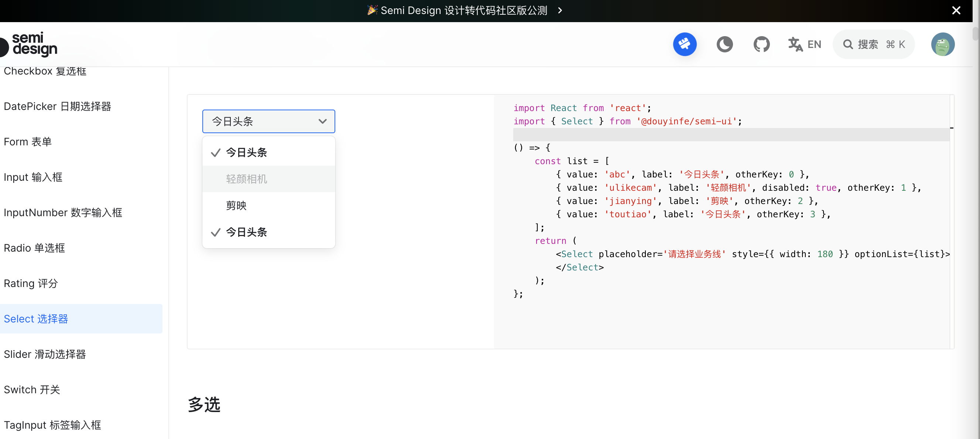Open the 今日头条 select box
This screenshot has height=439, width=980.
pyautogui.click(x=268, y=121)
